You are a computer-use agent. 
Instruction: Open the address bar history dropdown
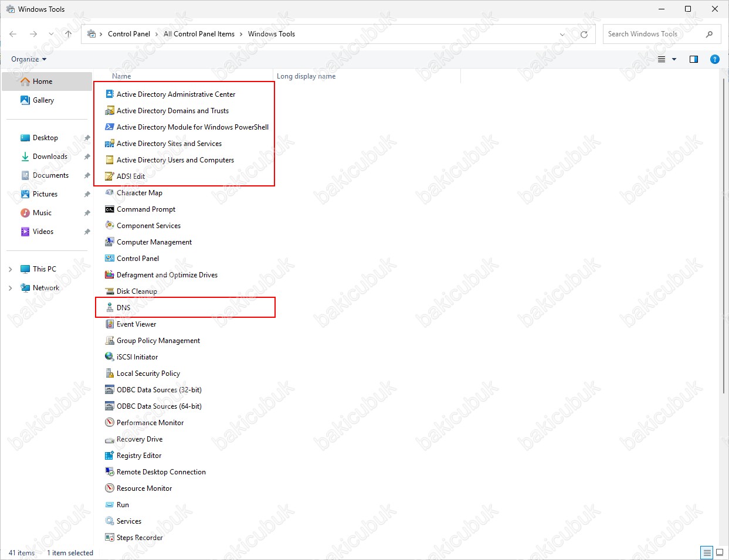[x=562, y=34]
